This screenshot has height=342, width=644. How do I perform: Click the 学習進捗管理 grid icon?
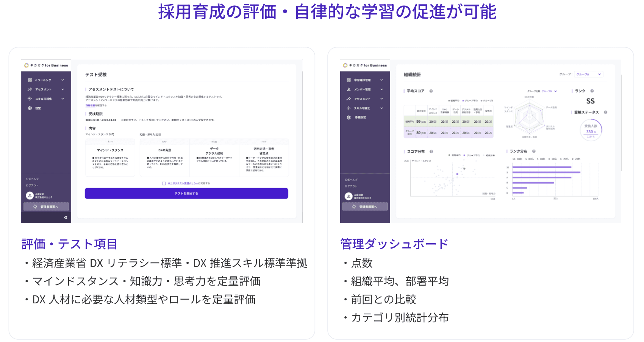(349, 80)
